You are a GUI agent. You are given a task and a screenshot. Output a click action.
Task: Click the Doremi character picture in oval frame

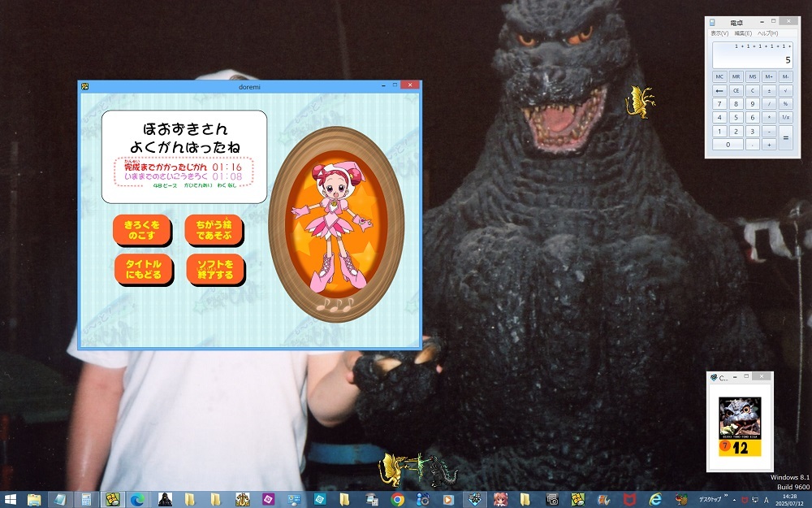tap(336, 224)
